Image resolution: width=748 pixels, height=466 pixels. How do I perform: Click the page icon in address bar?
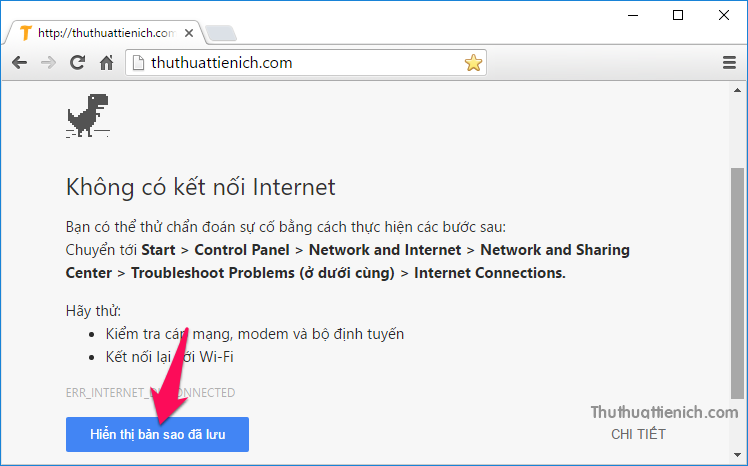click(x=138, y=63)
